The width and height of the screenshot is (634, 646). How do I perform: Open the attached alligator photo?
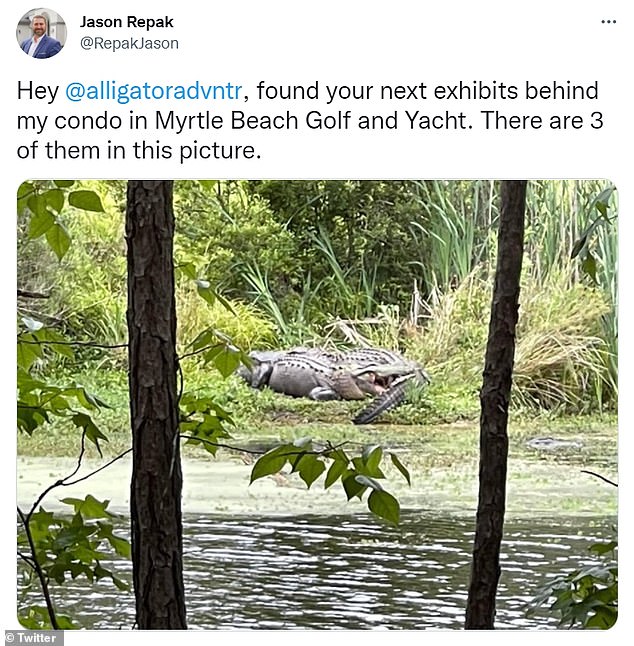click(x=317, y=404)
